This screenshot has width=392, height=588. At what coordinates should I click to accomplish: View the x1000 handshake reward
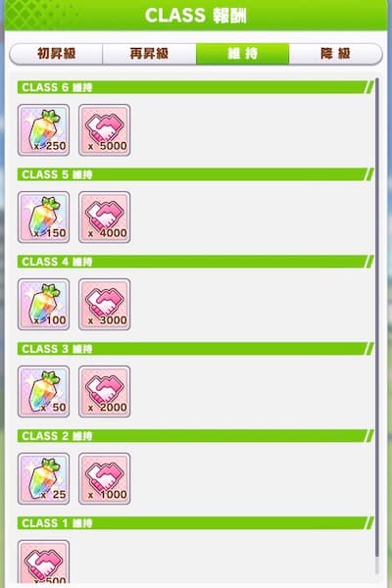(x=105, y=478)
